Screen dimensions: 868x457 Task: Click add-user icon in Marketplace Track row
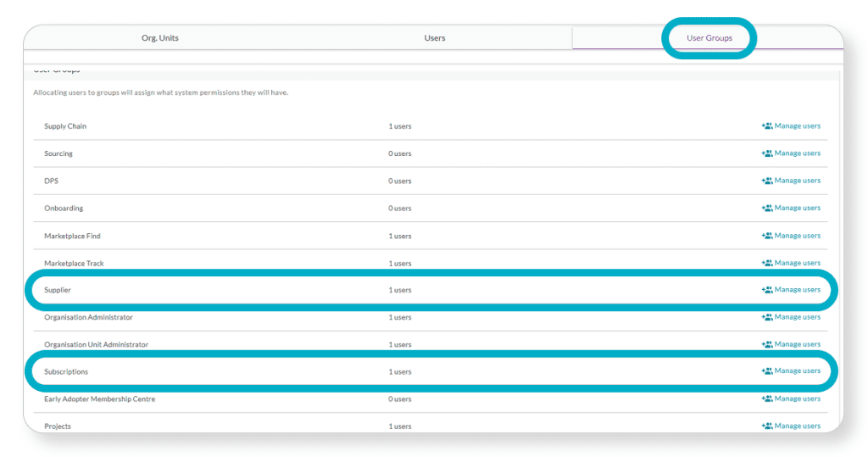coord(767,263)
